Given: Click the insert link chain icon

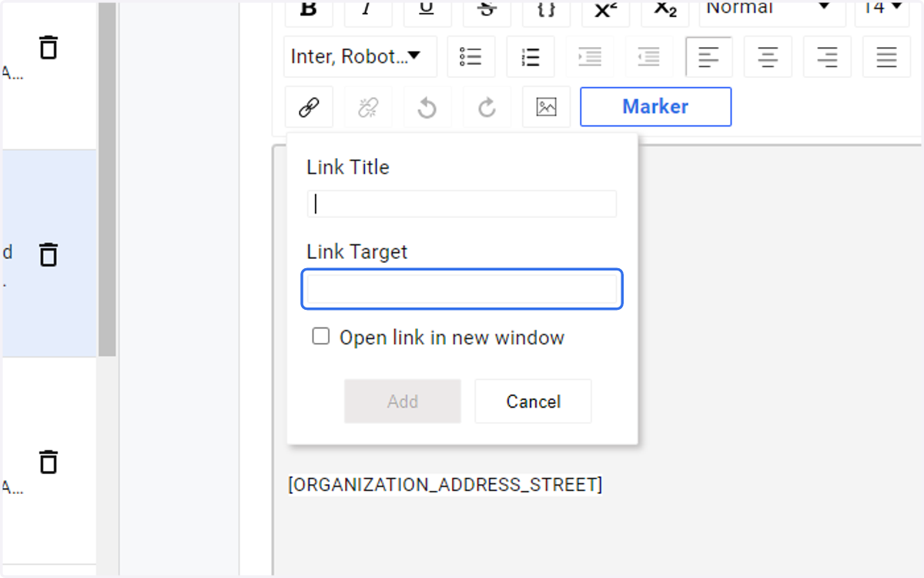Looking at the screenshot, I should pyautogui.click(x=309, y=106).
